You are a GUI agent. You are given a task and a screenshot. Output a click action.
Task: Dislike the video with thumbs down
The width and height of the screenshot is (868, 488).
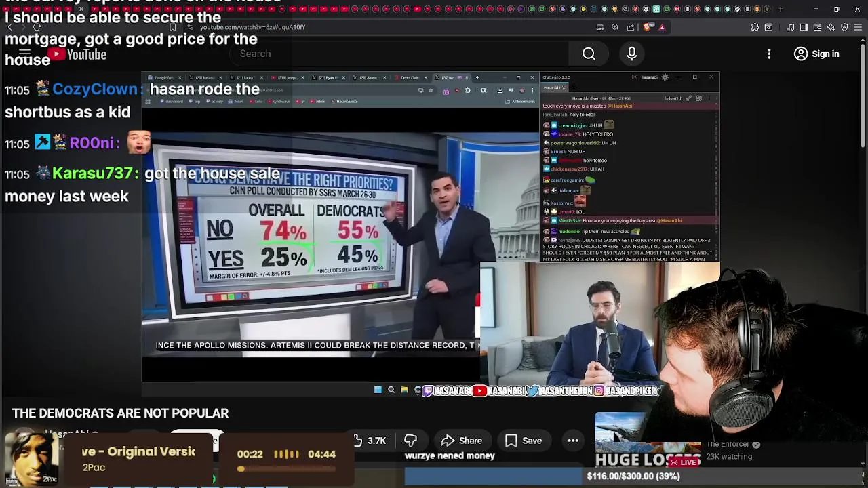click(x=410, y=441)
